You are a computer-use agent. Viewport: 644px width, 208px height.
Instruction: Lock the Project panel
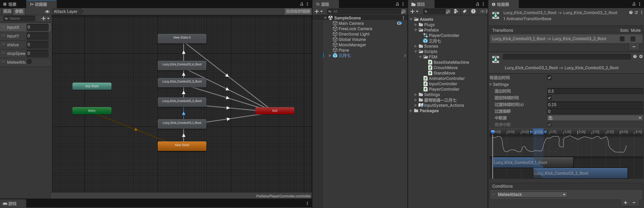(x=478, y=4)
